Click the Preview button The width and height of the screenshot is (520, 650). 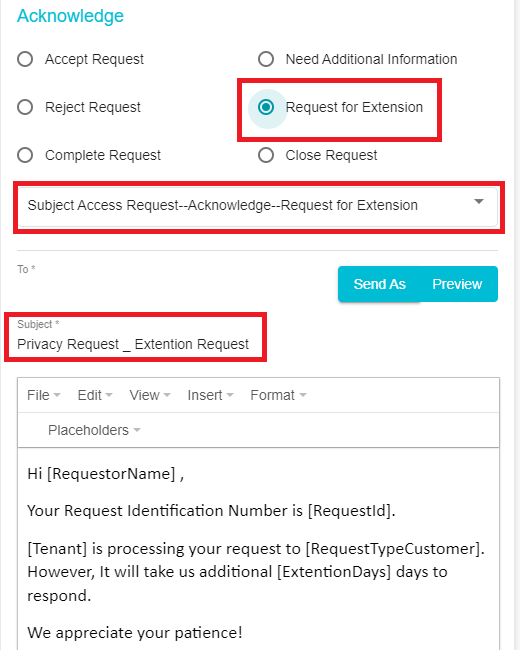coord(457,284)
